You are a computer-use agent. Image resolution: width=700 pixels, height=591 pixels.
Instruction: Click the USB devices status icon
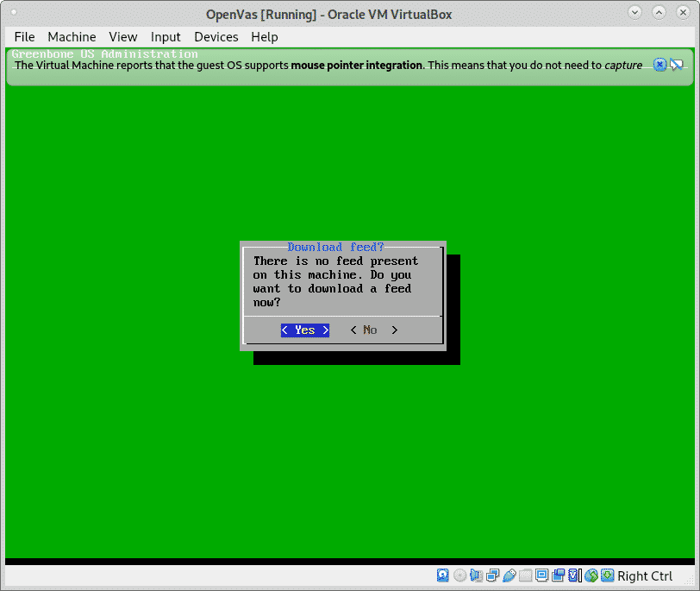[509, 575]
